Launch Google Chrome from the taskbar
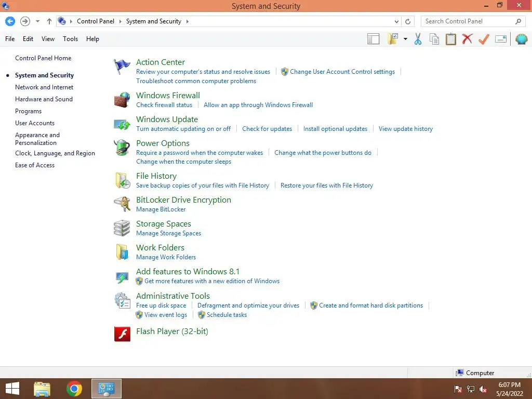 pyautogui.click(x=74, y=389)
